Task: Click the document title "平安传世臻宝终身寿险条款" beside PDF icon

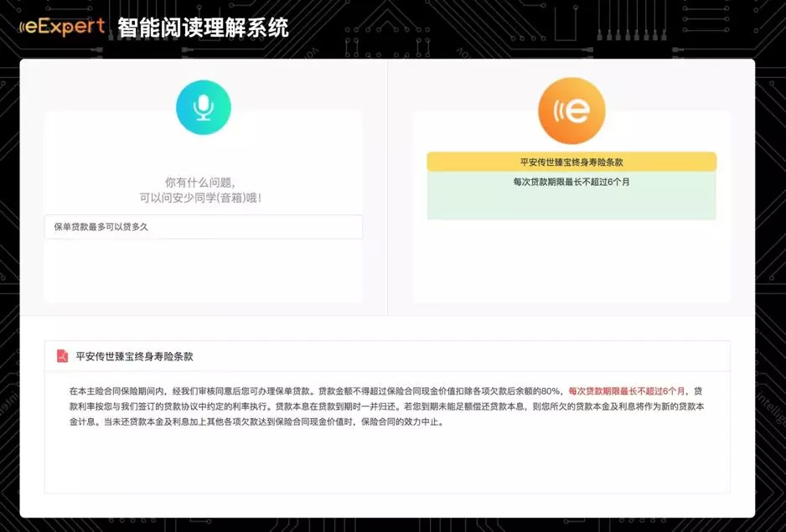Action: (x=134, y=357)
